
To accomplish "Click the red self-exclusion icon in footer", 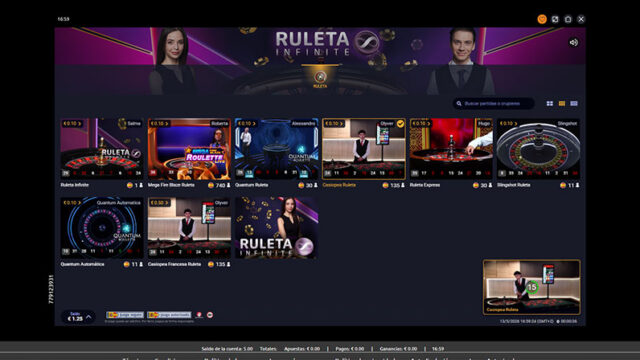I will click(199, 315).
